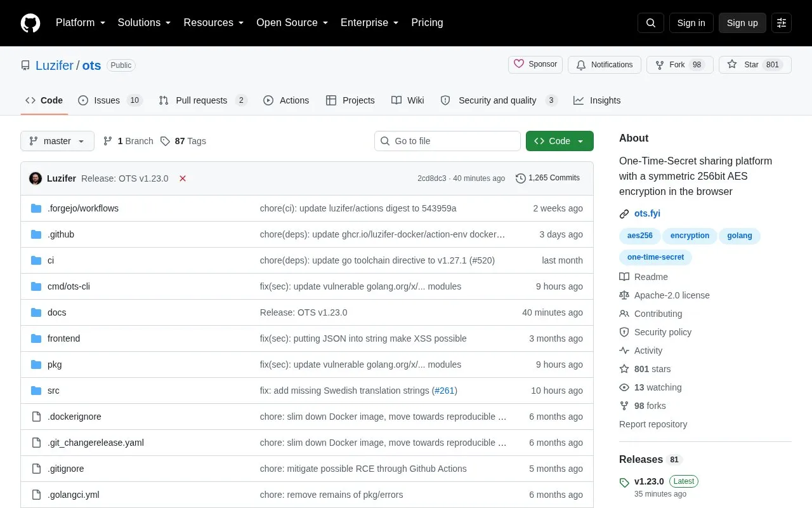The image size is (812, 508).
Task: Open the .golangci.yml file
Action: [74, 495]
